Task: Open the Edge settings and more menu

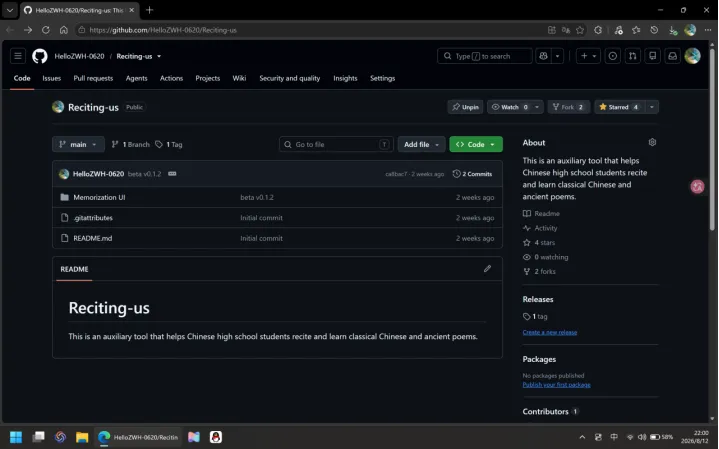Action: [708, 30]
